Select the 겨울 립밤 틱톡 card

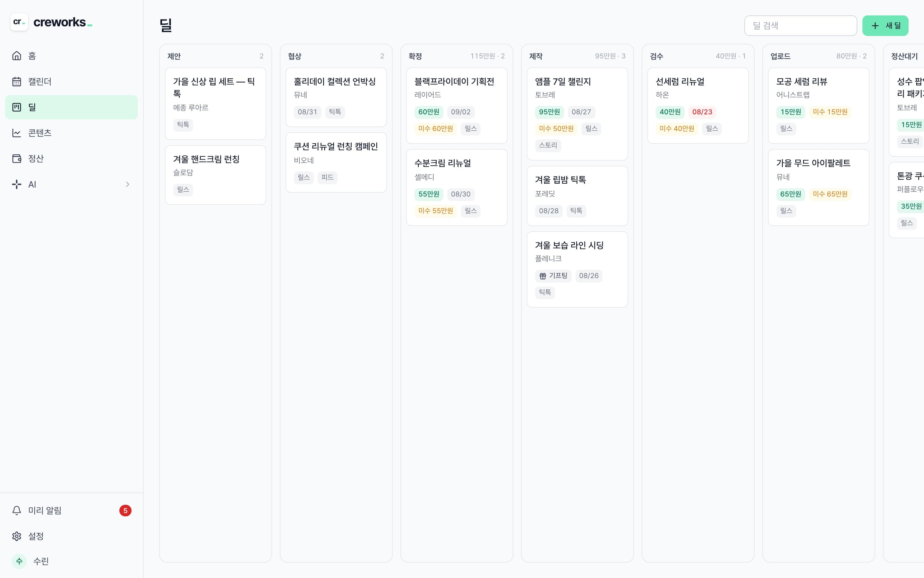tap(577, 196)
